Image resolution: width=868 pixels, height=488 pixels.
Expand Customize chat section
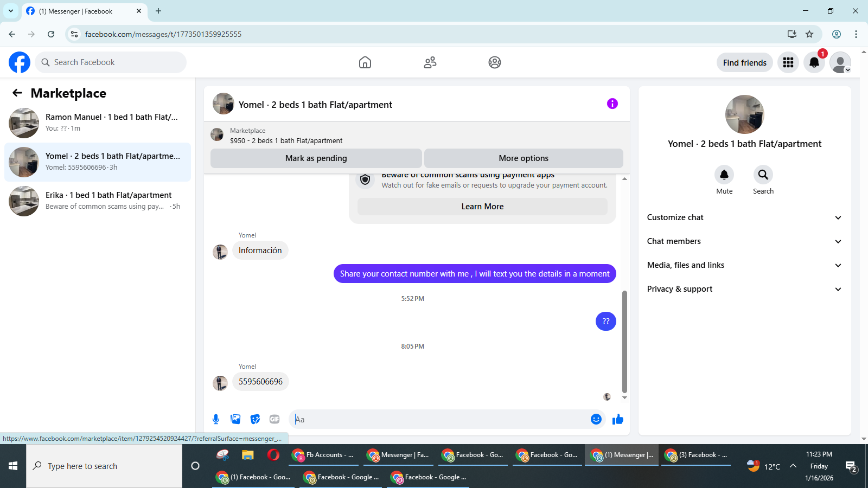pos(744,217)
